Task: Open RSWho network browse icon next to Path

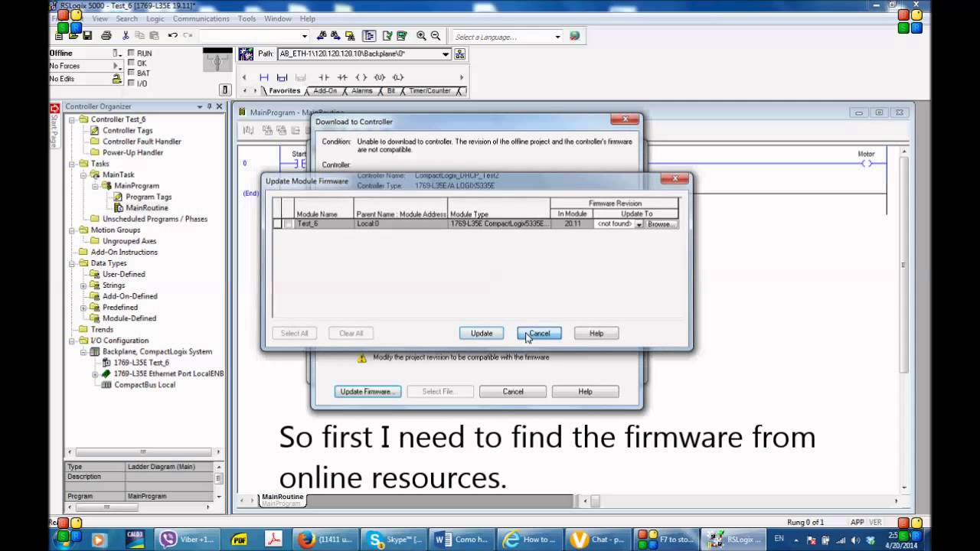Action: 459,54
